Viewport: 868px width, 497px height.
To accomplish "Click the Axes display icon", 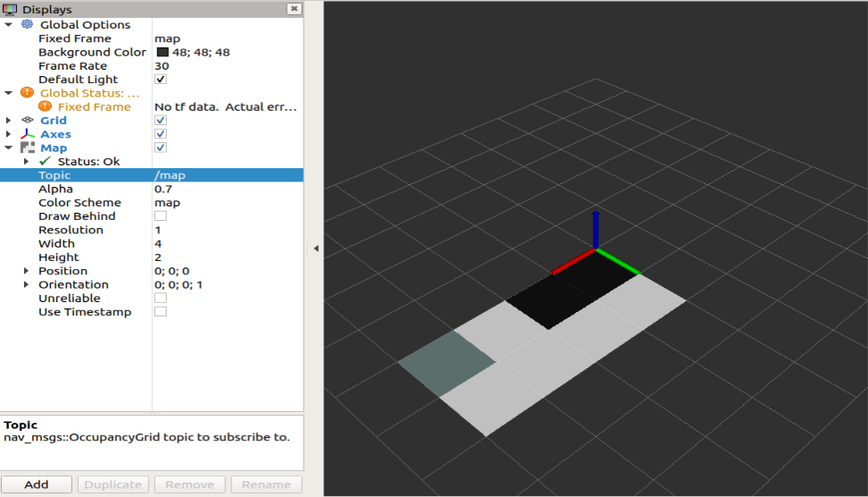I will click(27, 133).
